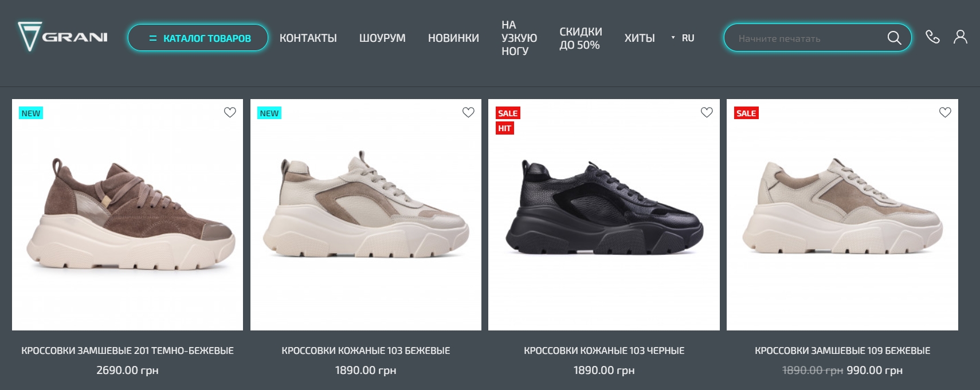Go to Контакты page
The height and width of the screenshot is (390, 980).
308,38
